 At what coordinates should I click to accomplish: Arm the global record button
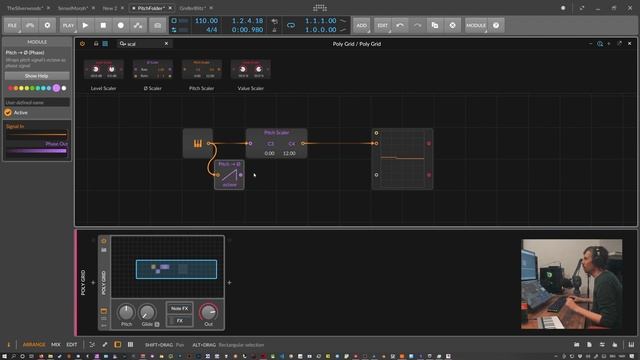point(121,25)
